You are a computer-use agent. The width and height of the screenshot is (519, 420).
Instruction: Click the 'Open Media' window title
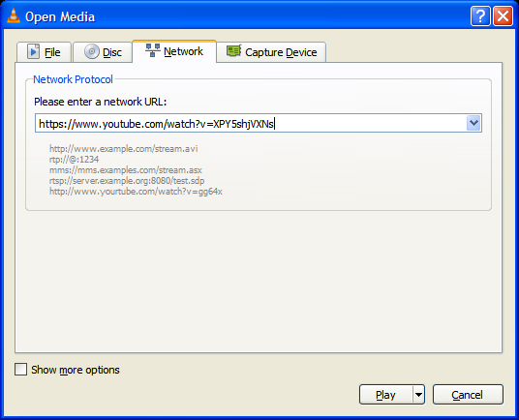click(60, 16)
